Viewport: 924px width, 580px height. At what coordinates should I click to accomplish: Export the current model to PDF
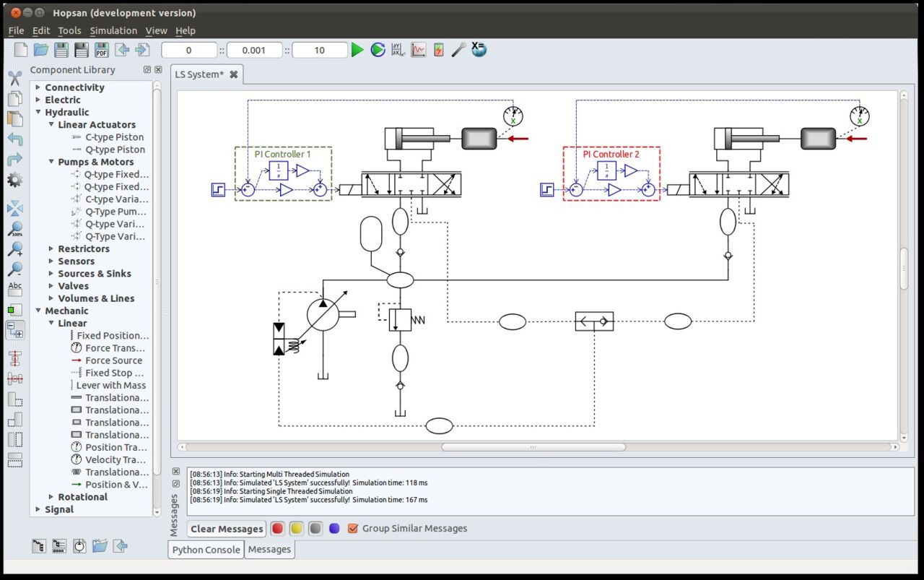click(102, 50)
